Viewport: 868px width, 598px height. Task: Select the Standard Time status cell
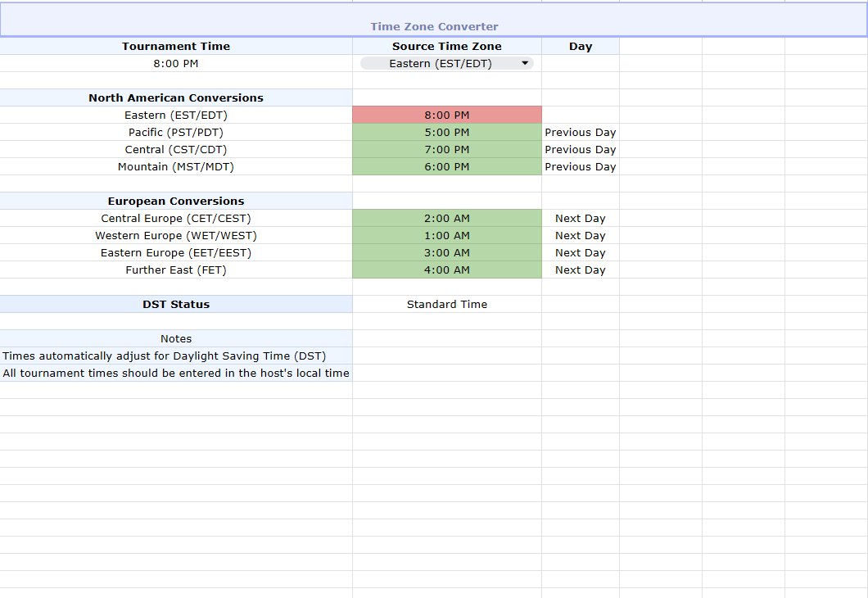(x=447, y=303)
